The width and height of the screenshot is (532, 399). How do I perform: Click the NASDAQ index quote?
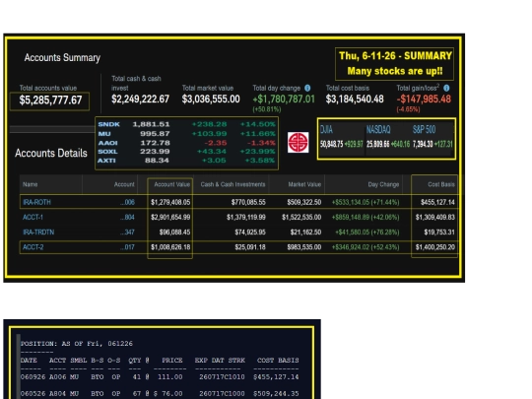pos(388,137)
